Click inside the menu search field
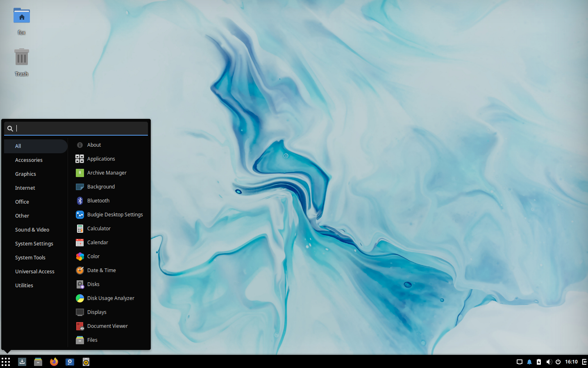 point(76,128)
